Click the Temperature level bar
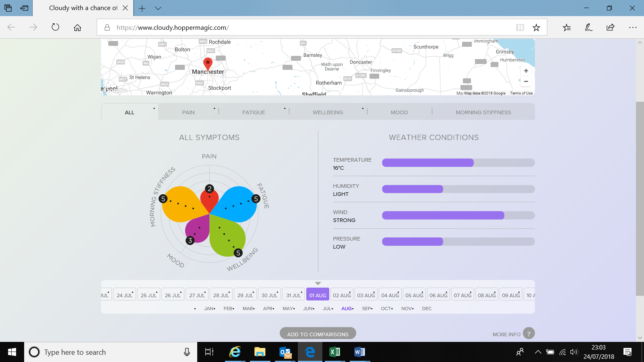The width and height of the screenshot is (644, 362). point(458,163)
